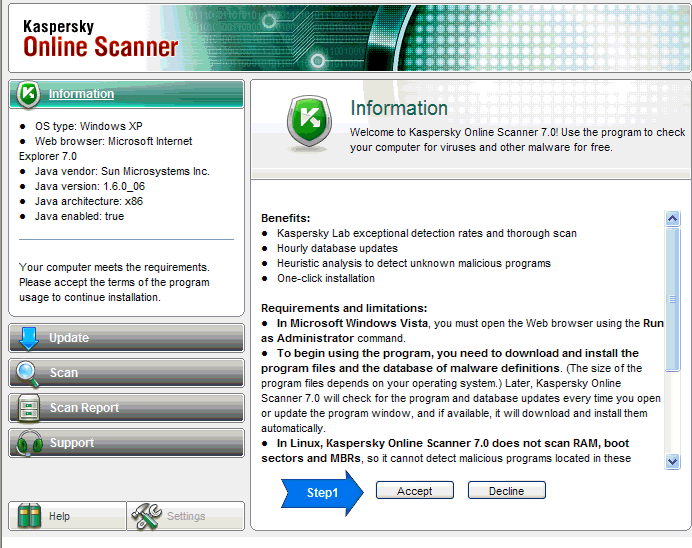
Task: Select the Scan Report label in the sidebar
Action: point(84,408)
